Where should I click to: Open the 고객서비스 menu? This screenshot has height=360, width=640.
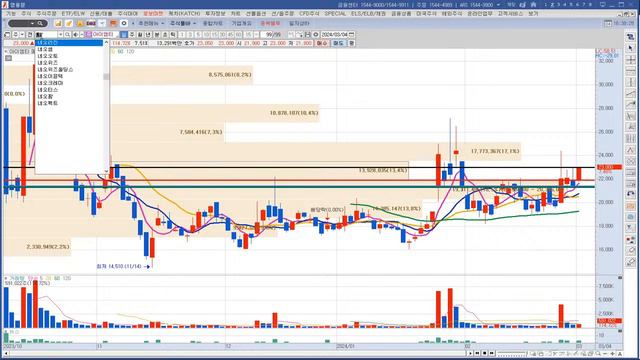point(510,13)
